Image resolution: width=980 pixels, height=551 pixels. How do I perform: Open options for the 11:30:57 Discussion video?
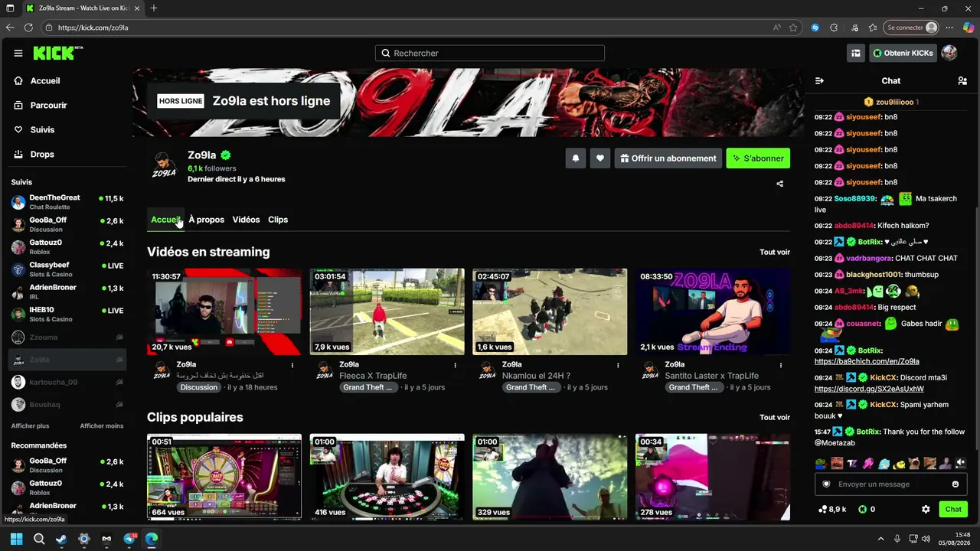pyautogui.click(x=292, y=365)
